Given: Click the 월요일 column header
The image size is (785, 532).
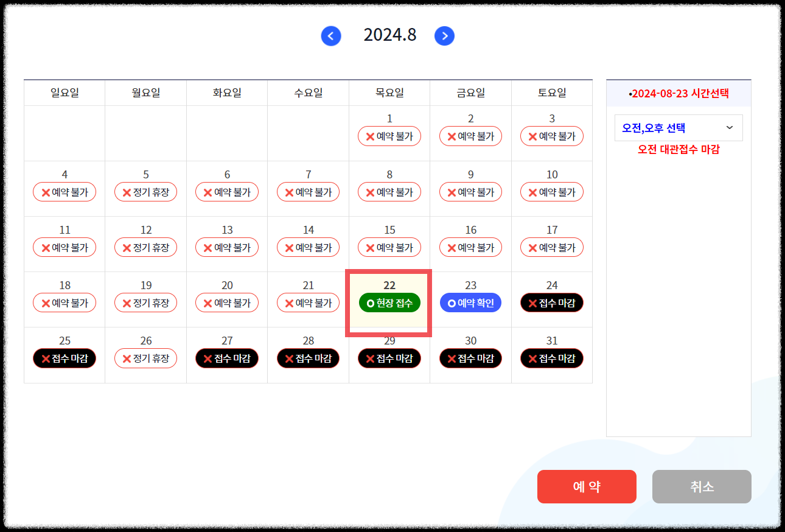Looking at the screenshot, I should [x=146, y=93].
